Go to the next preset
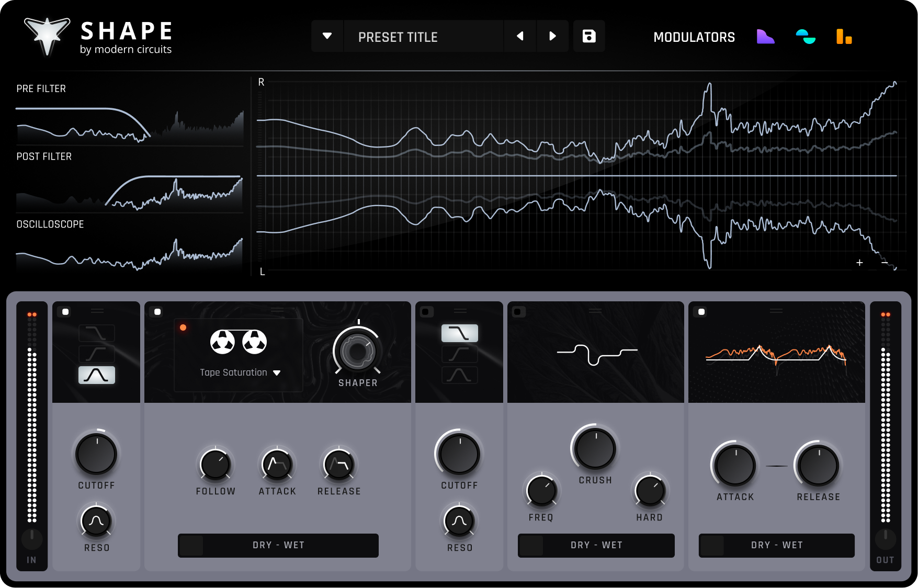The width and height of the screenshot is (918, 588). click(552, 36)
